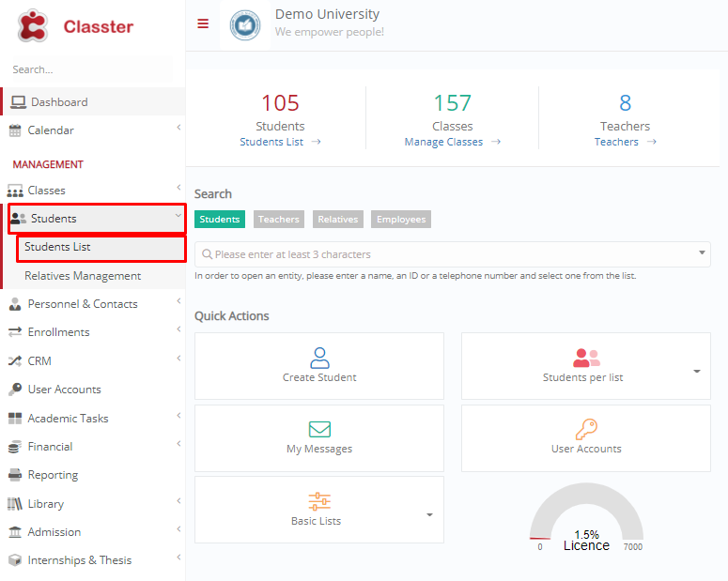Image resolution: width=728 pixels, height=581 pixels.
Task: Follow the Teachers link under 8
Action: pyautogui.click(x=616, y=142)
